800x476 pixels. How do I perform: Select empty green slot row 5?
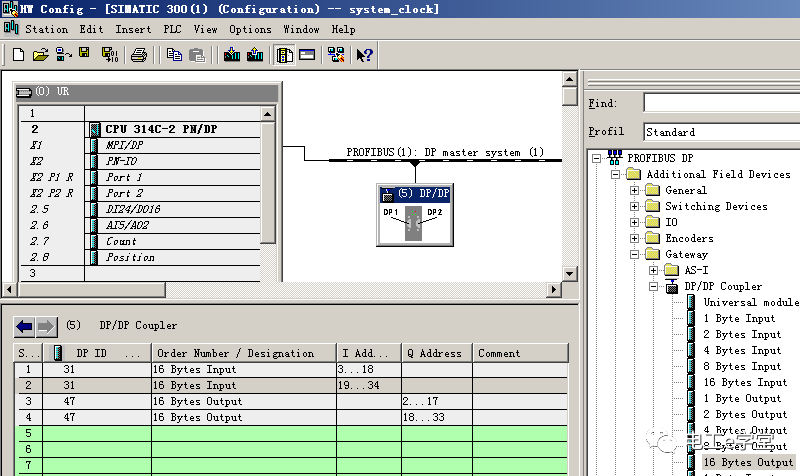click(293, 433)
